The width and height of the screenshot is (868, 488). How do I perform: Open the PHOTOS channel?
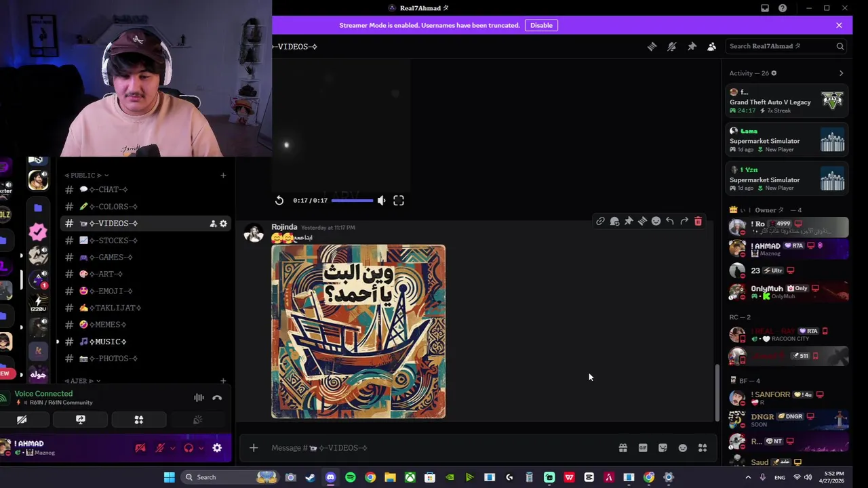coord(146,359)
